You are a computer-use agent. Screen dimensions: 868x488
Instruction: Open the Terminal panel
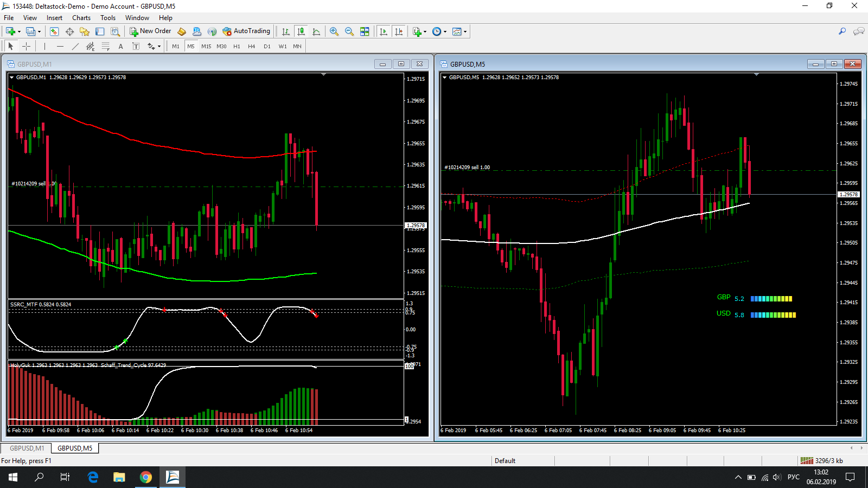pyautogui.click(x=100, y=31)
